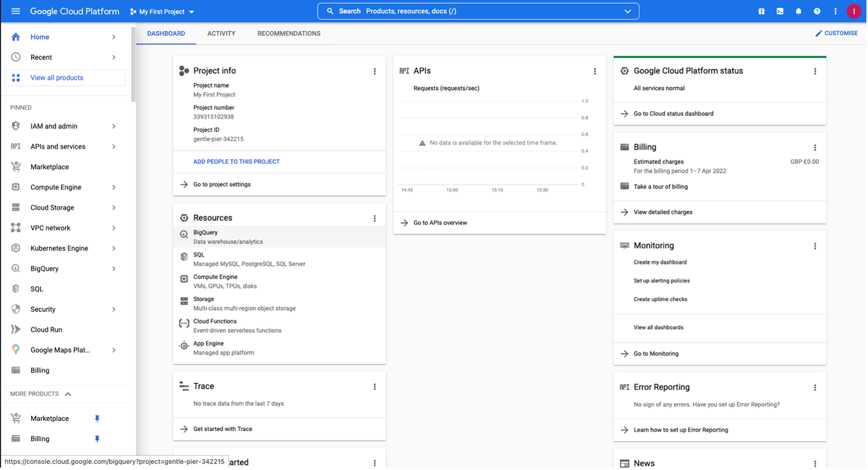Click the Security sidebar icon
This screenshot has height=470, width=868.
tap(16, 310)
